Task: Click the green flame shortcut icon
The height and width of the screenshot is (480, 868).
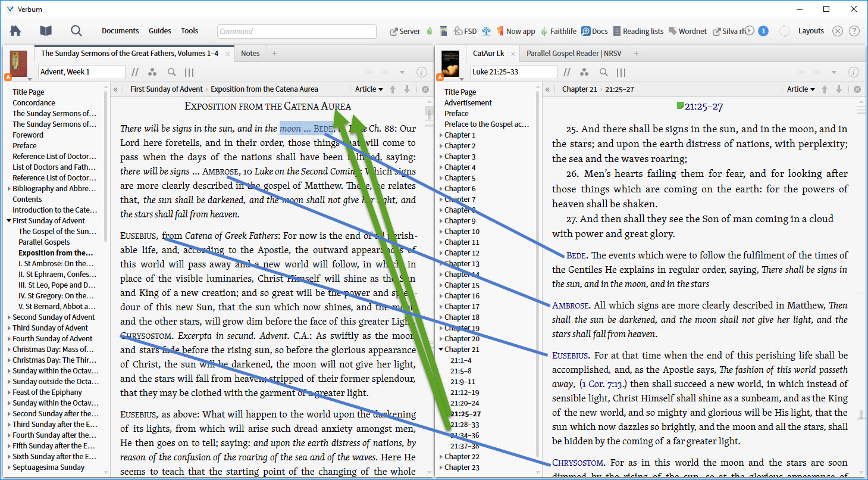Action: point(430,32)
